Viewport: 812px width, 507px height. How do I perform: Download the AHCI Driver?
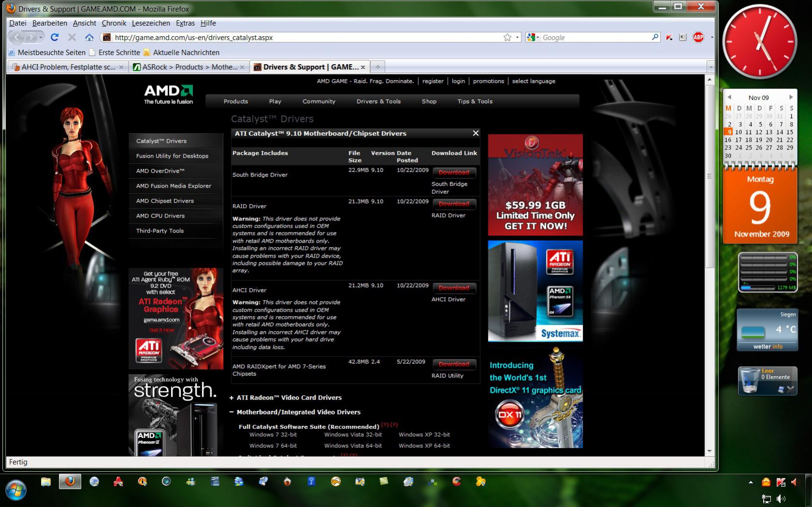(x=454, y=288)
